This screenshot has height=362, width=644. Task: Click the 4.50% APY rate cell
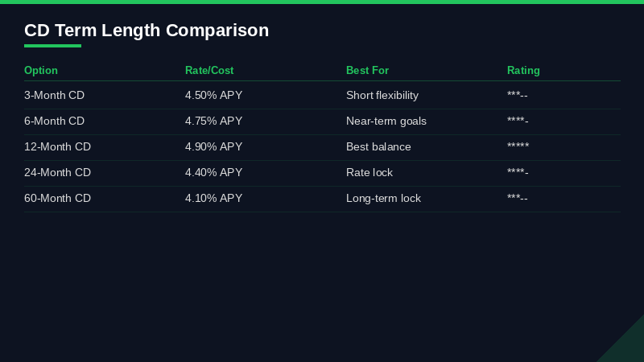click(x=213, y=96)
